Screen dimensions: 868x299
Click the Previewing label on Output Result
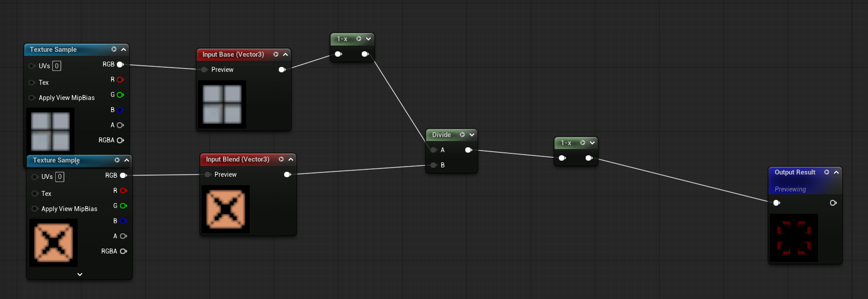click(790, 189)
